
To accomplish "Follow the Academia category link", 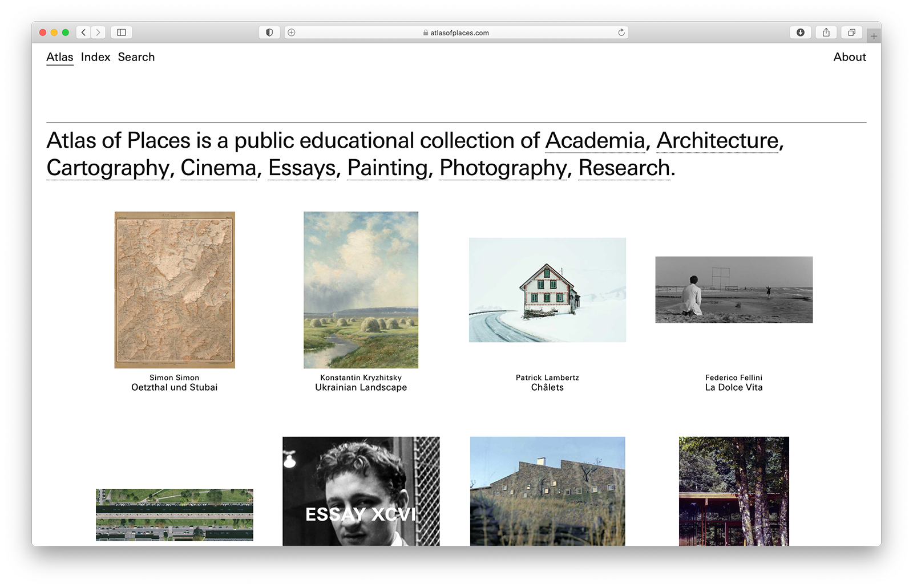I will pos(595,140).
